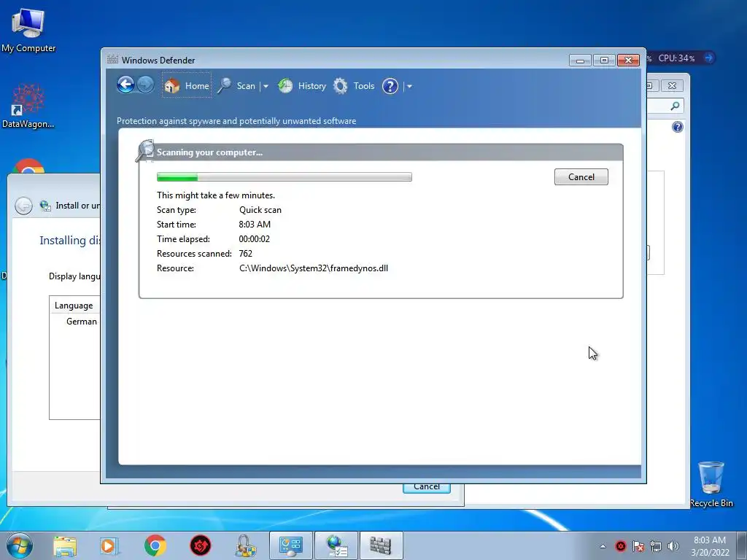Open the red gear application on the taskbar
Viewport: 747px width, 560px height.
(201, 545)
